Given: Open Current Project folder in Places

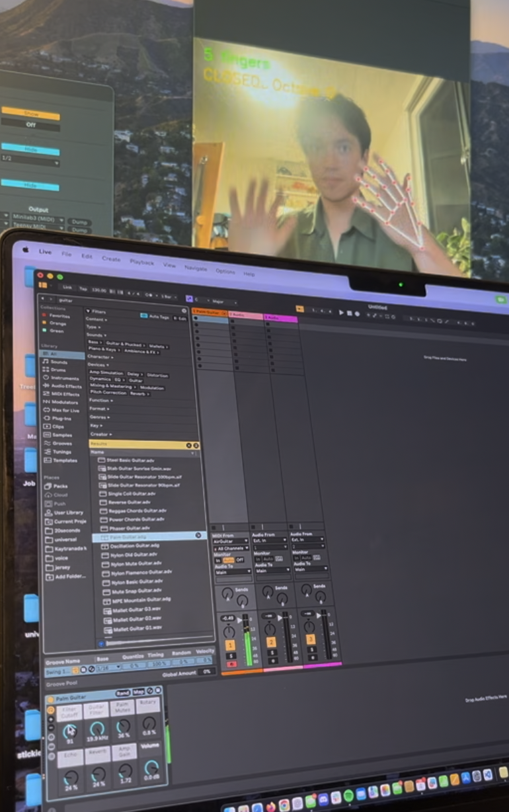Looking at the screenshot, I should pos(65,522).
